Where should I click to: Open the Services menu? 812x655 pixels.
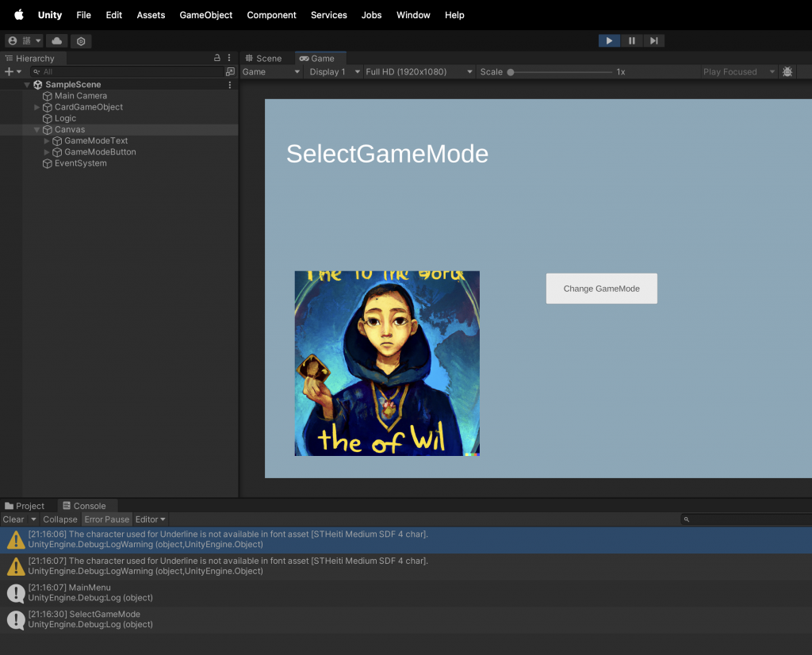point(329,15)
